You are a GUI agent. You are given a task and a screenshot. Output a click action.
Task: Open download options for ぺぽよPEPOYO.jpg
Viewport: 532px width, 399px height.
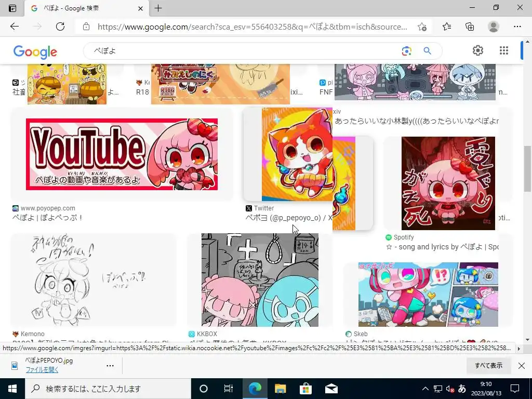110,366
